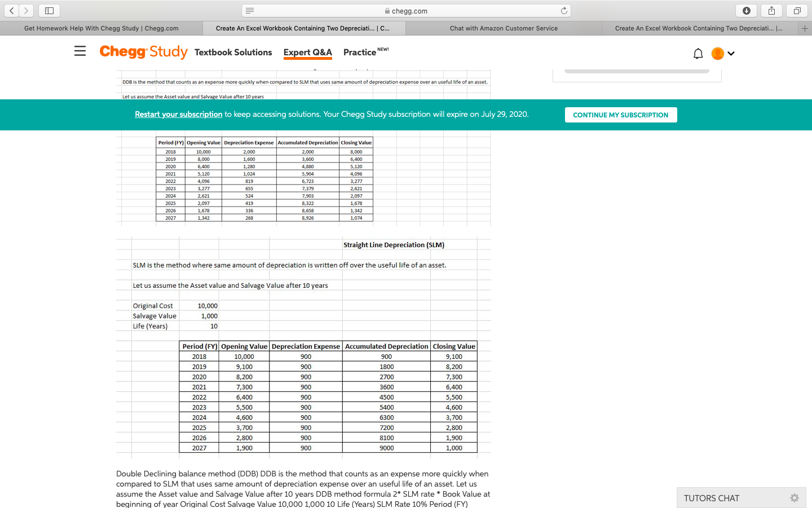
Task: Open the downloads icon
Action: pos(745,10)
